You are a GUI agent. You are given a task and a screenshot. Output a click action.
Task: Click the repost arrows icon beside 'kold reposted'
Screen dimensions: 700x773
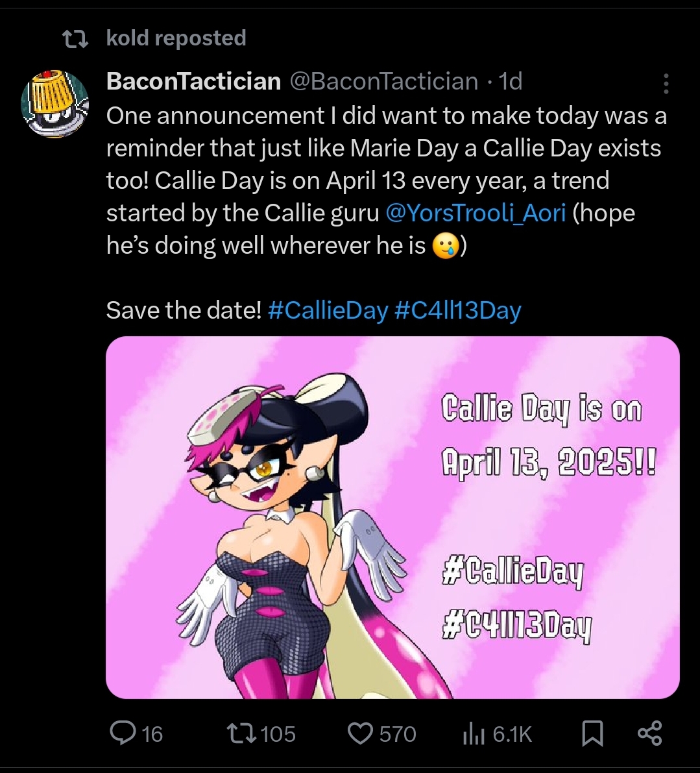[x=74, y=39]
